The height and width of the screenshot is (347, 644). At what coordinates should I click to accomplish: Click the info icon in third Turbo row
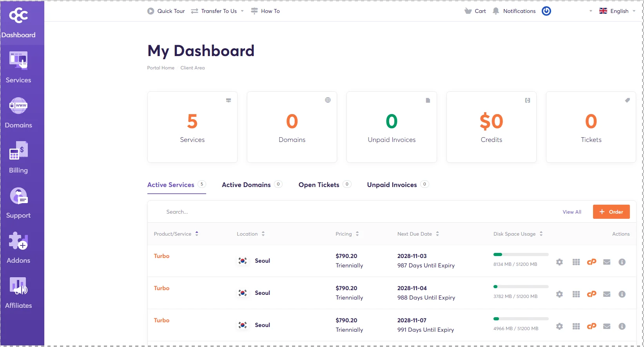pos(622,326)
